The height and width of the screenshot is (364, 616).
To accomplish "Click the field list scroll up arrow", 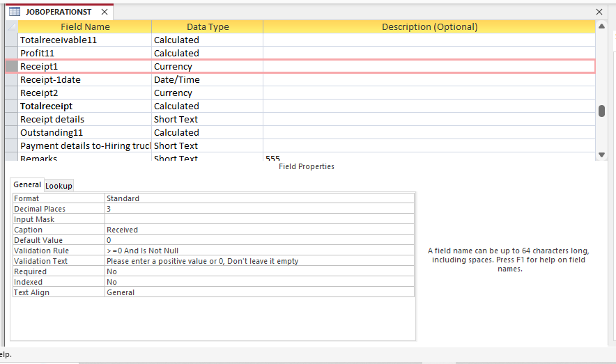I will [601, 26].
